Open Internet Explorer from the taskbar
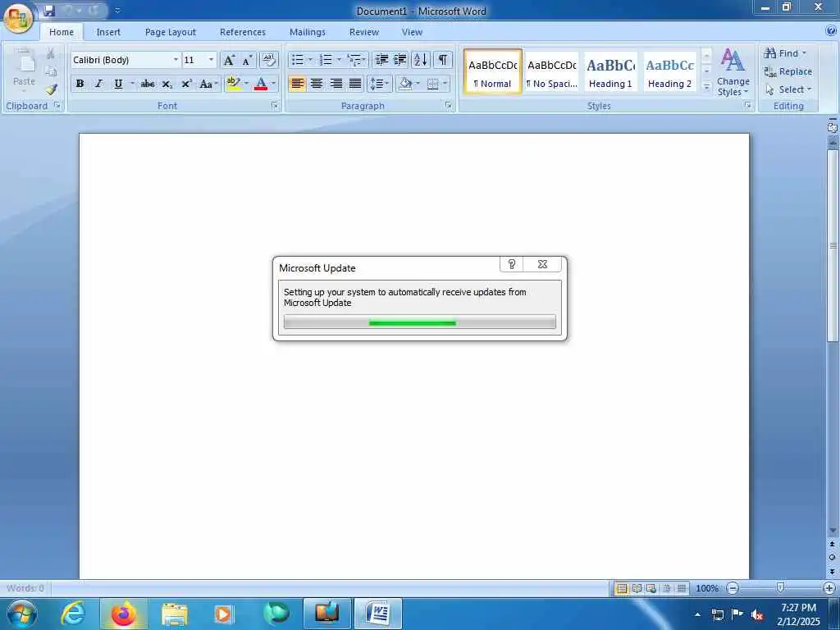This screenshot has width=840, height=630. coord(73,614)
